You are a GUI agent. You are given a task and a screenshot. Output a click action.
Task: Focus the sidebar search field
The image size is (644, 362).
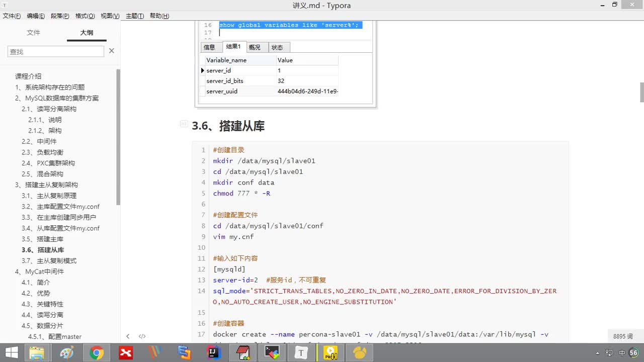coord(56,51)
